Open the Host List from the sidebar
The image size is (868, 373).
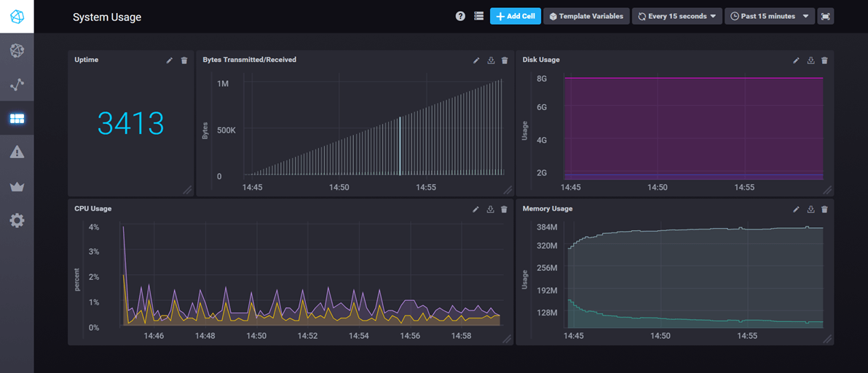pyautogui.click(x=17, y=50)
